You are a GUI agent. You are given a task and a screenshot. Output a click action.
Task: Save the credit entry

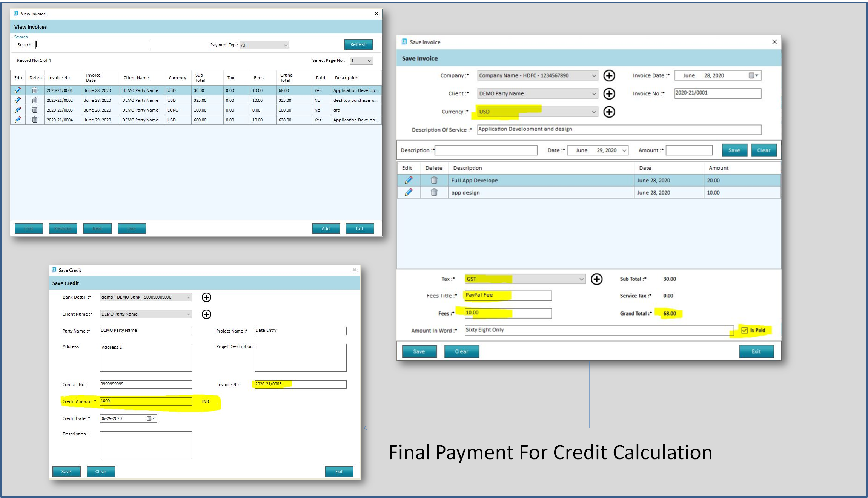66,472
